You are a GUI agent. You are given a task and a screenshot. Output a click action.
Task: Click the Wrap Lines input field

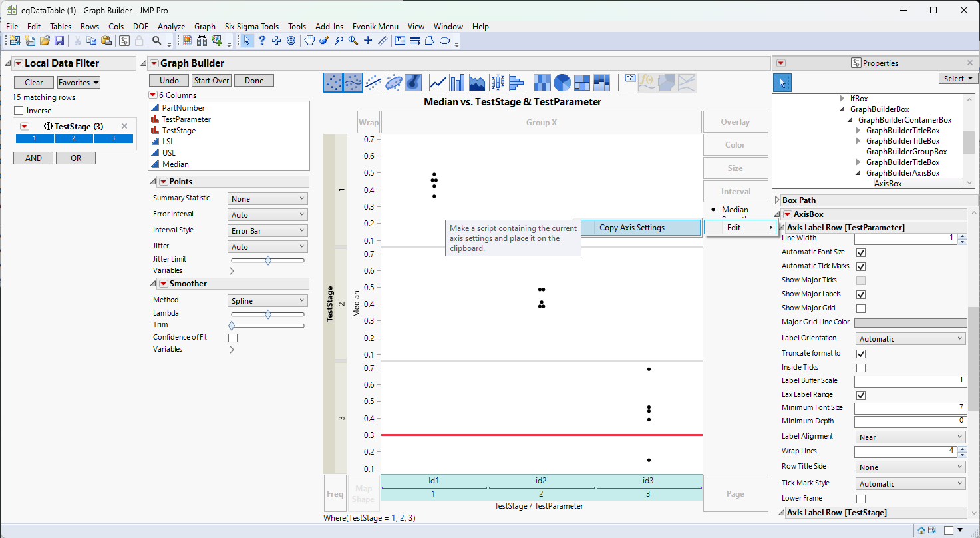[905, 451]
